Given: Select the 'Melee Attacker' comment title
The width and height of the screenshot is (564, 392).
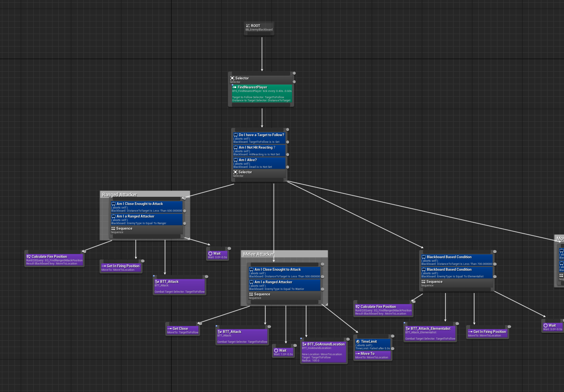Looking at the screenshot, I should [258, 254].
